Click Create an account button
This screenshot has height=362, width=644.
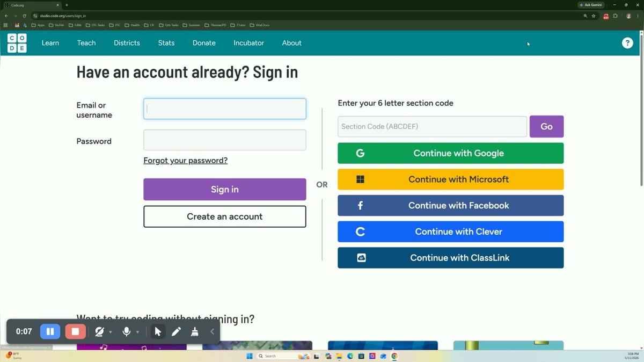coord(225,216)
